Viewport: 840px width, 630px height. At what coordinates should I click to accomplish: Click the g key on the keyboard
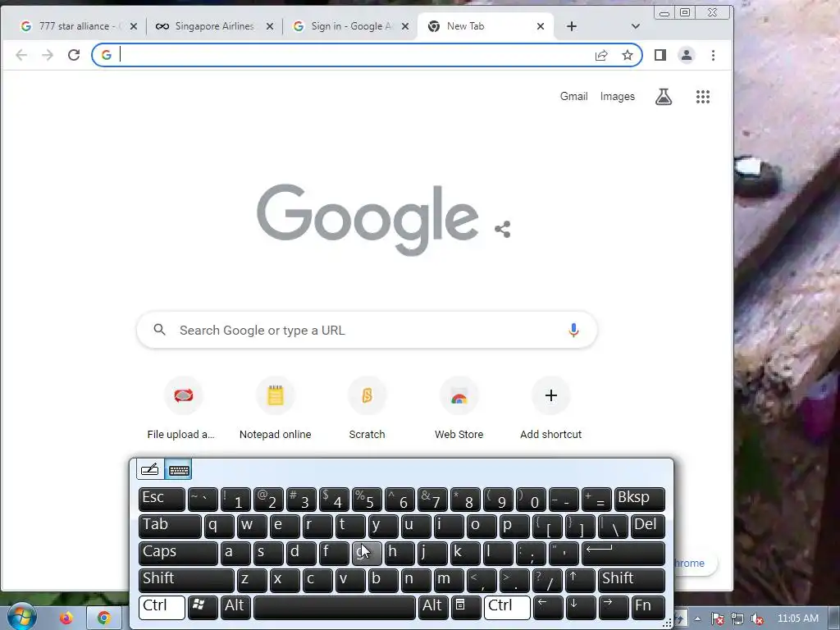click(x=367, y=554)
